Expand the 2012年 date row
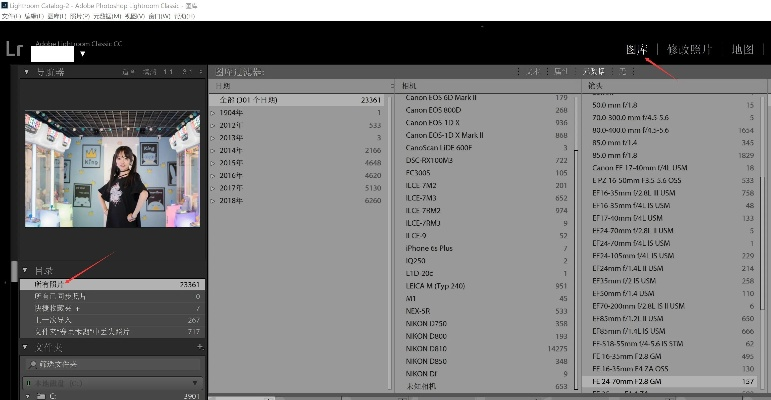 213,125
